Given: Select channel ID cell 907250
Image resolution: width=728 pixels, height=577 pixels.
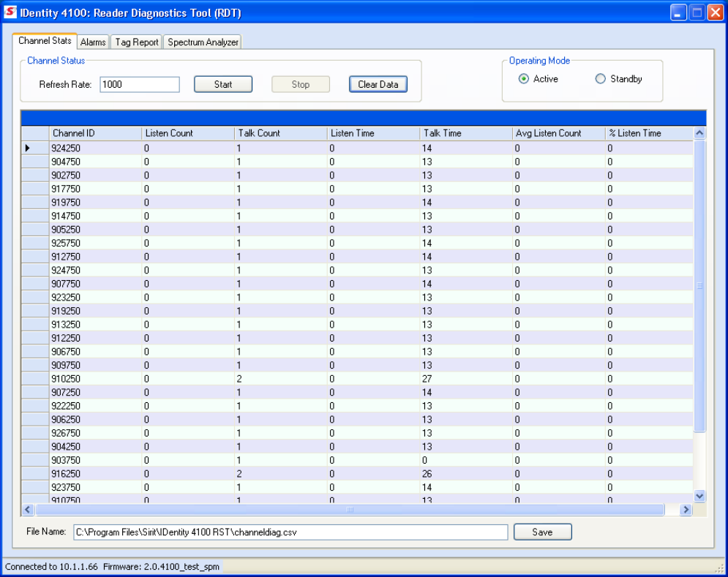Looking at the screenshot, I should [x=95, y=392].
